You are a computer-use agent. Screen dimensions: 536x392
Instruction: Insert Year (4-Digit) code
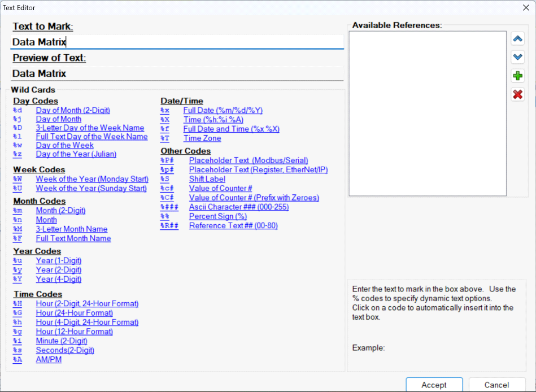click(59, 279)
